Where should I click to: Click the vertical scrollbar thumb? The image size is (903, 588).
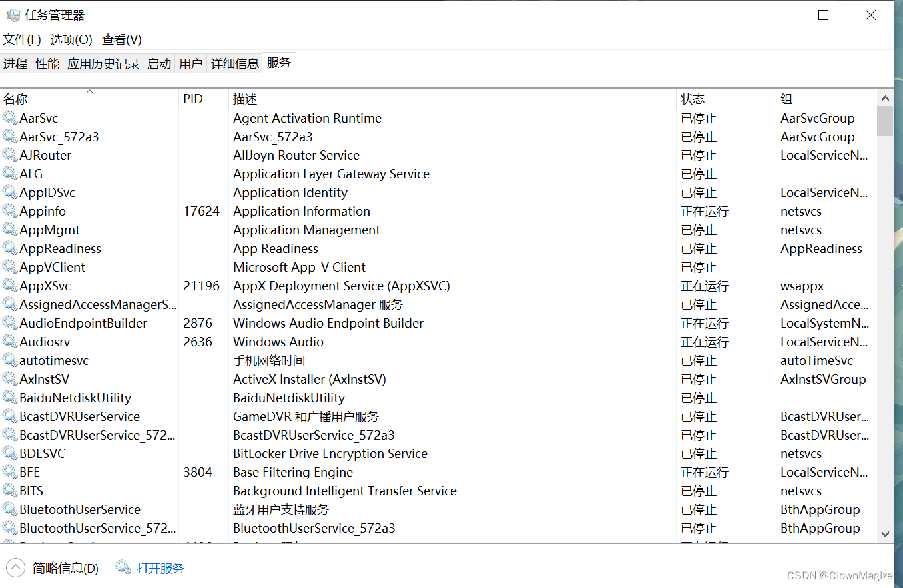pyautogui.click(x=885, y=121)
